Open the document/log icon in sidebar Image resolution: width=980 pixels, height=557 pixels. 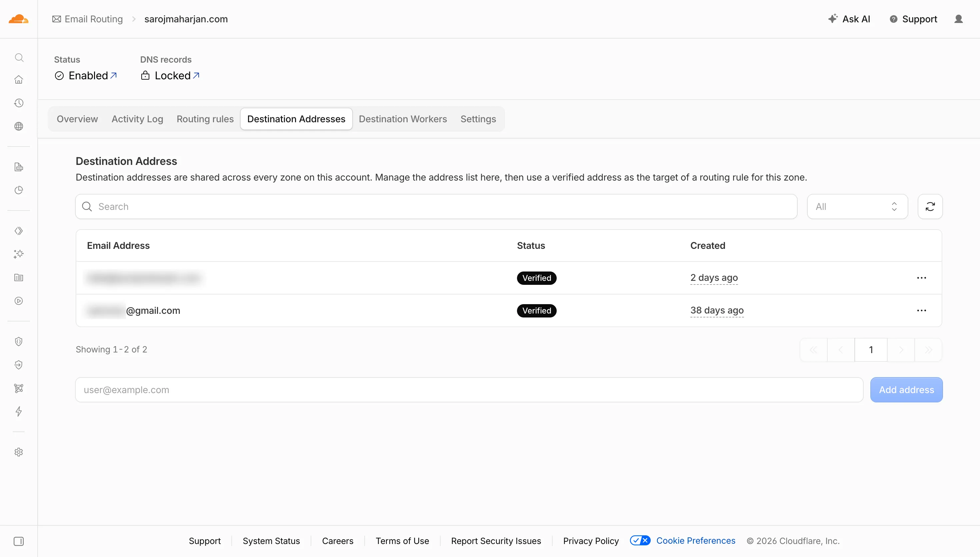(x=19, y=167)
